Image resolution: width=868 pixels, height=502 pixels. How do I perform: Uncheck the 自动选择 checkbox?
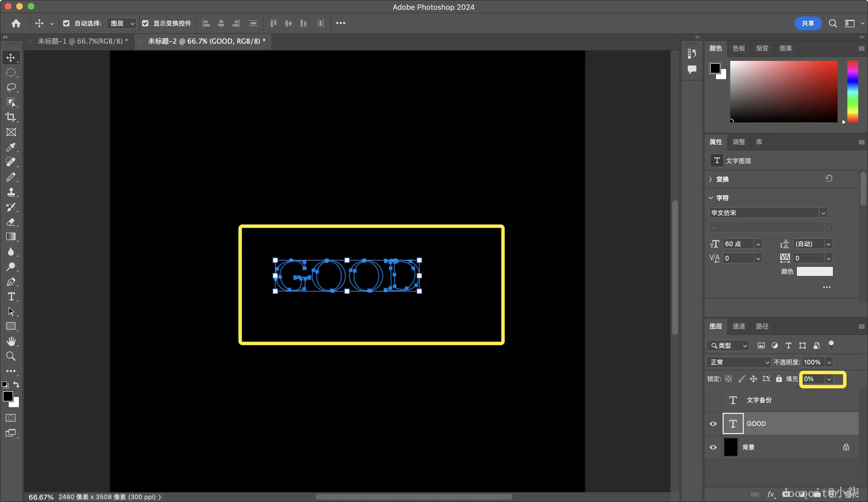67,23
